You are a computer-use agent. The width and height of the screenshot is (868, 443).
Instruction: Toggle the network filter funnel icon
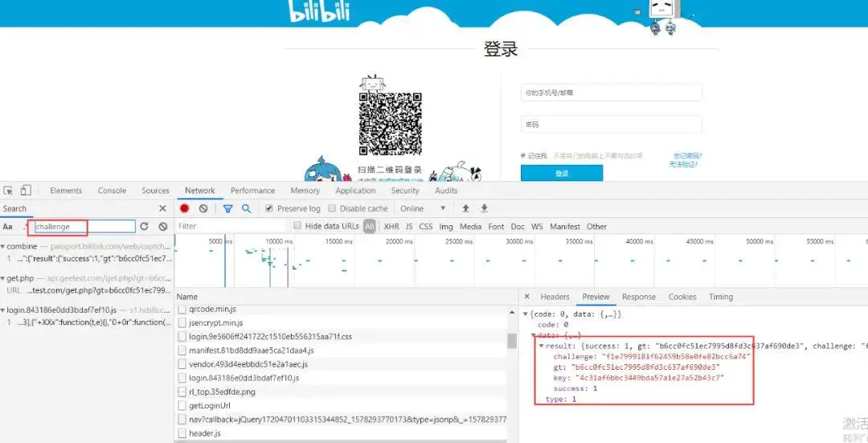tap(227, 208)
